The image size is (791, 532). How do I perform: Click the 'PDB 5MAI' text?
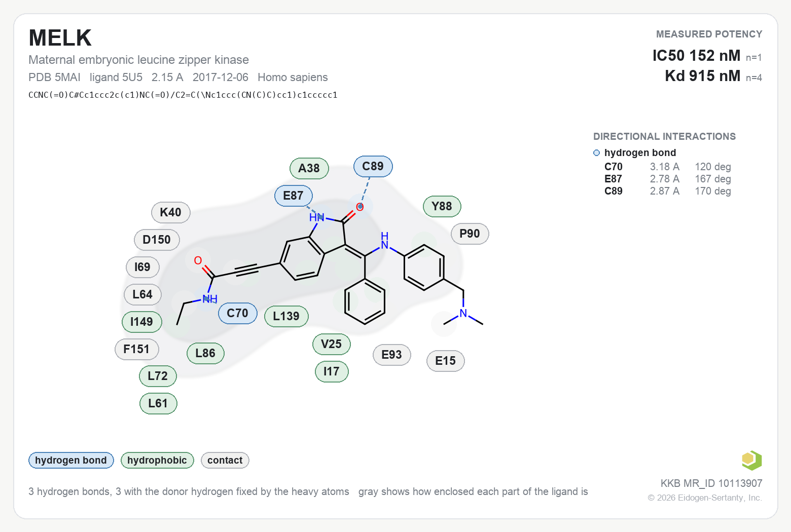pos(54,77)
